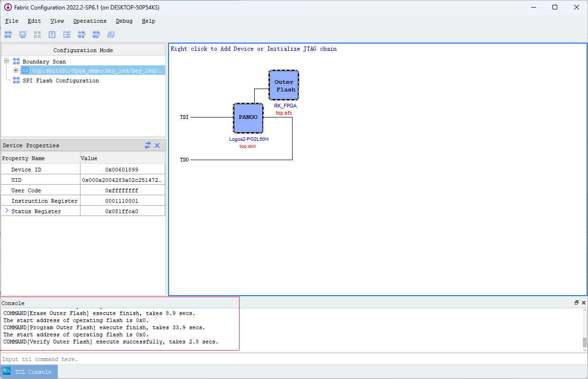Close the Device Properties panel

click(157, 145)
